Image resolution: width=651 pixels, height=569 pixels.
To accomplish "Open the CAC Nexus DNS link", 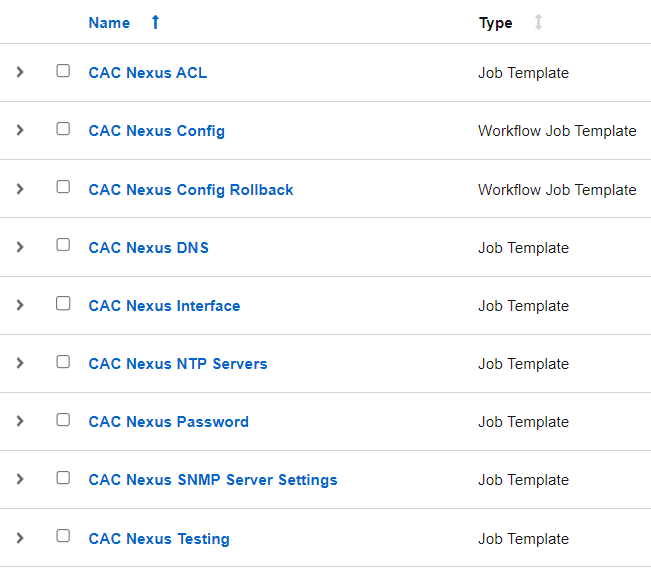I will pos(149,248).
